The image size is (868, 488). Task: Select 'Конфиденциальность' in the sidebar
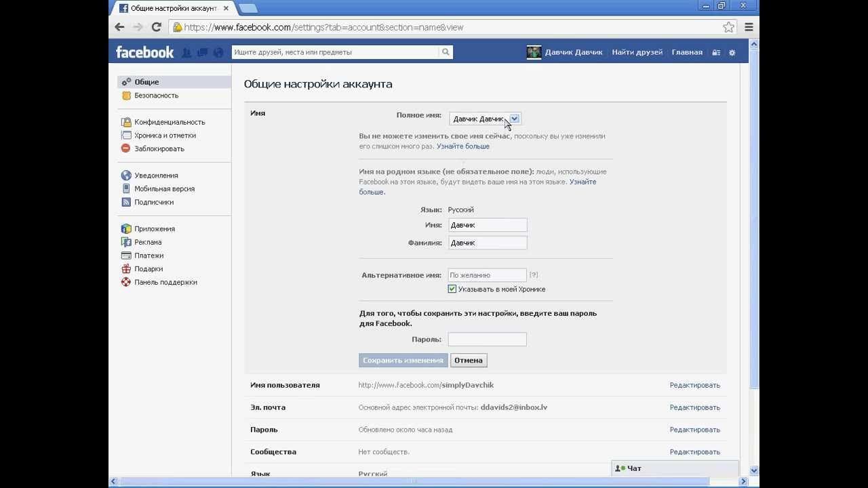click(169, 122)
